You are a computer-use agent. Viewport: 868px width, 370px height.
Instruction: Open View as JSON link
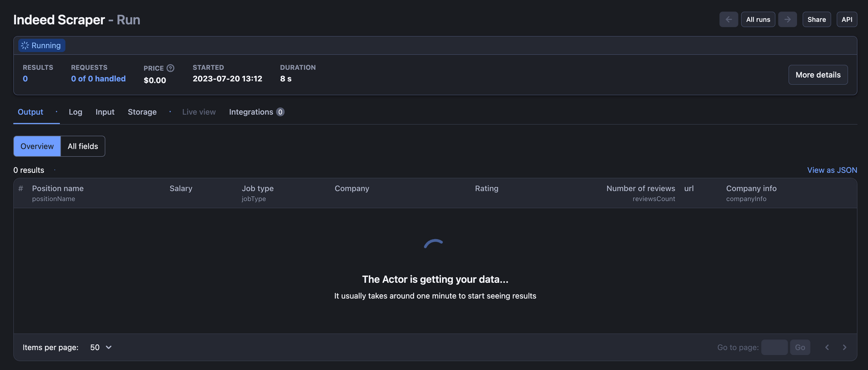click(x=832, y=170)
